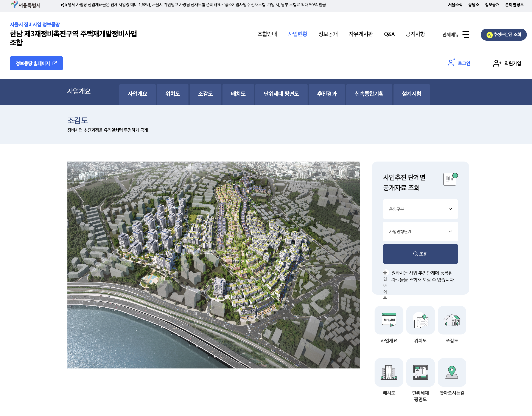Screen dimensions: 532x416
Task: Switch to the 추진경과 tab
Action: [x=327, y=94]
